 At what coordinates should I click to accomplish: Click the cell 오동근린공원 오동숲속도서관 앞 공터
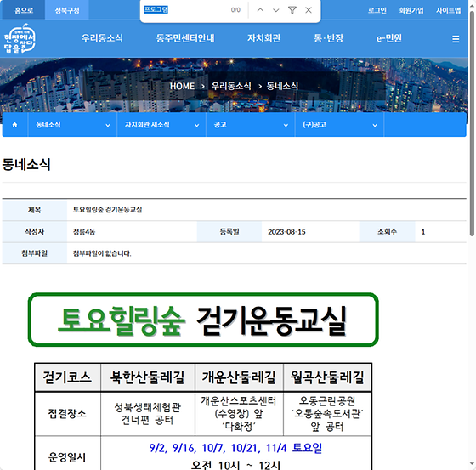click(327, 414)
